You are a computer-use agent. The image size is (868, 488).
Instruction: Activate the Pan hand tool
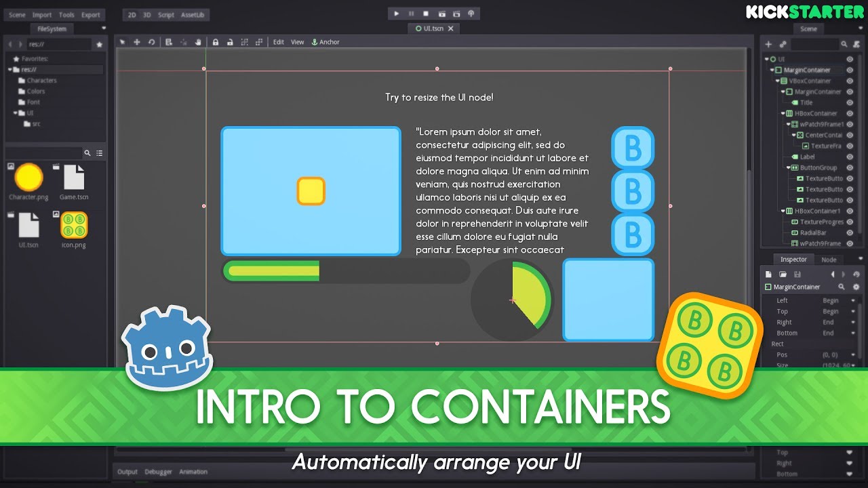pos(199,42)
